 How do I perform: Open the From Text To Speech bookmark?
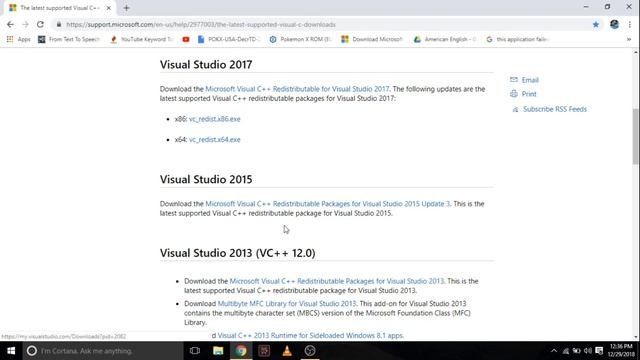(x=69, y=39)
